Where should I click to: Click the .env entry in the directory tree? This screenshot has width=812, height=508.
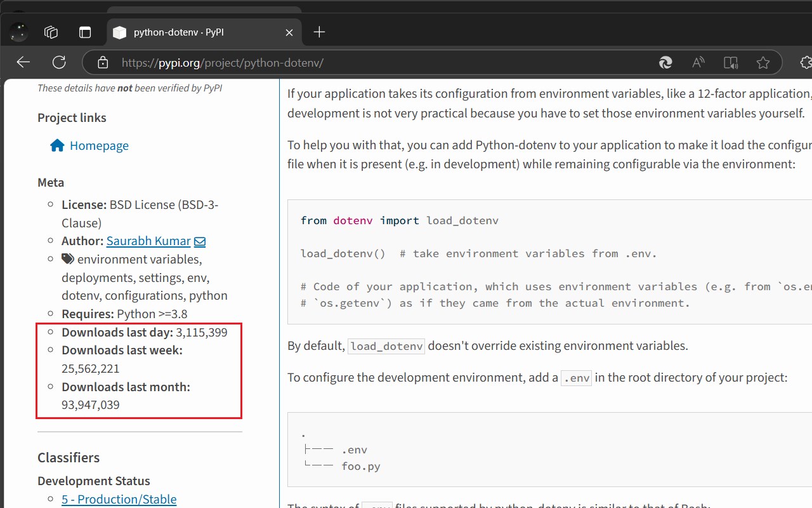[x=355, y=450]
